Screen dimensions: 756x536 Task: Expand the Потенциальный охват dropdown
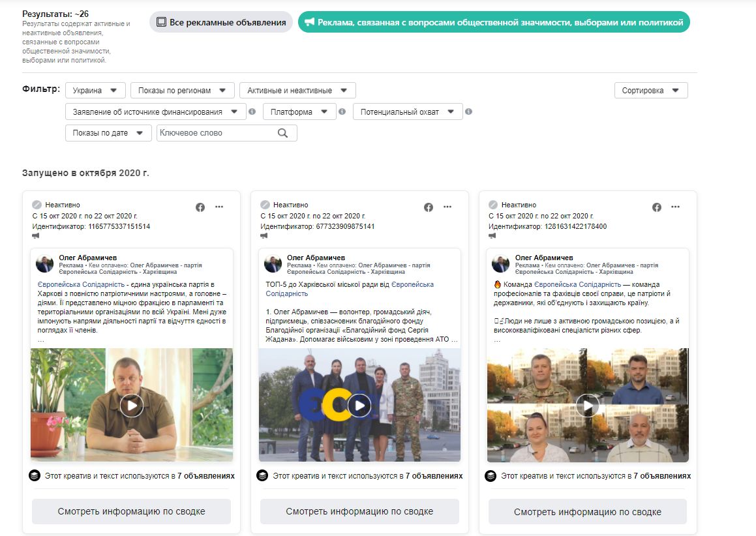[408, 112]
